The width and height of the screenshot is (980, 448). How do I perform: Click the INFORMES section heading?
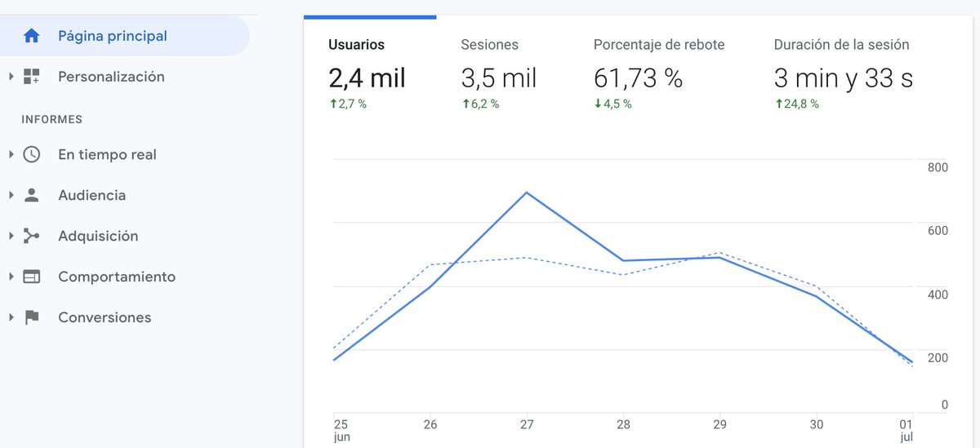[52, 119]
